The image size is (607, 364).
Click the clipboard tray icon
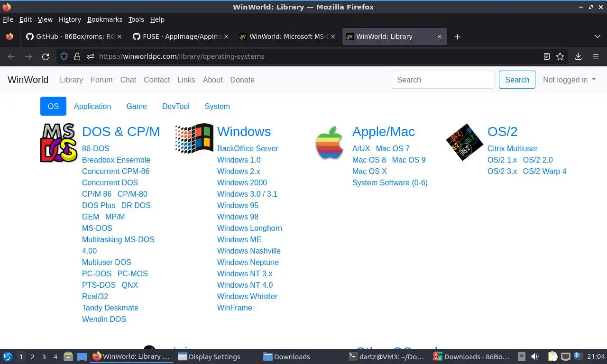pos(552,356)
